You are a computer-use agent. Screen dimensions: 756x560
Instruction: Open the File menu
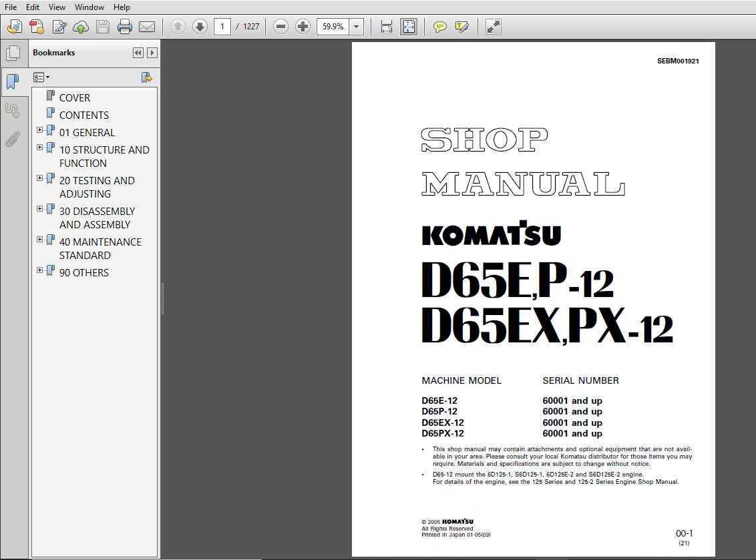coord(11,7)
